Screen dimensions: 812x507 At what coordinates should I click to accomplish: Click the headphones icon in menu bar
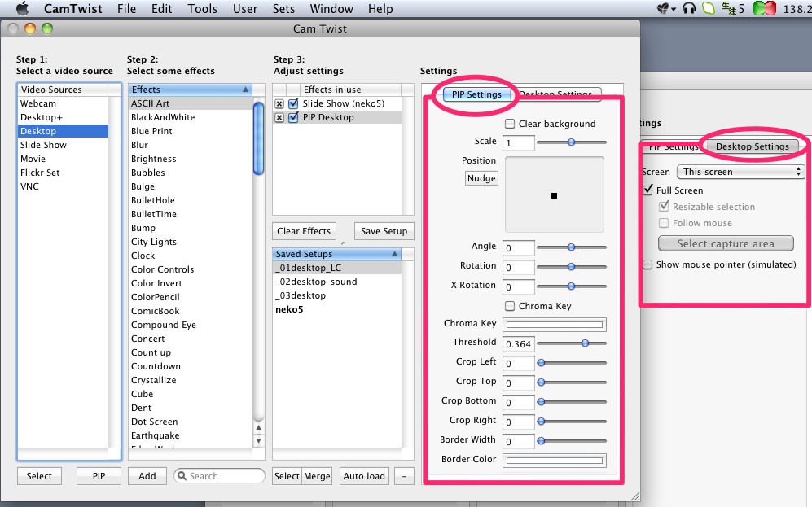click(x=689, y=8)
